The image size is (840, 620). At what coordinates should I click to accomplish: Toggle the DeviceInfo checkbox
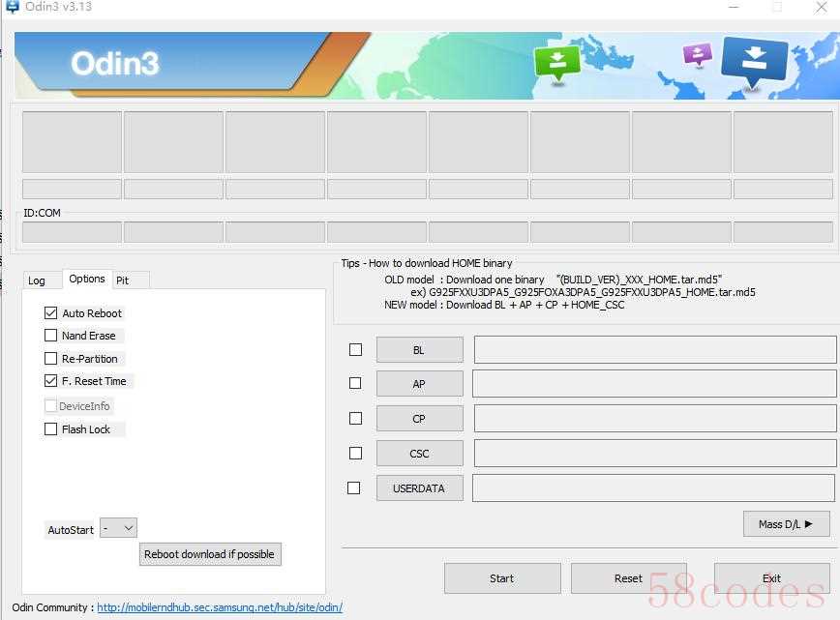[x=51, y=406]
